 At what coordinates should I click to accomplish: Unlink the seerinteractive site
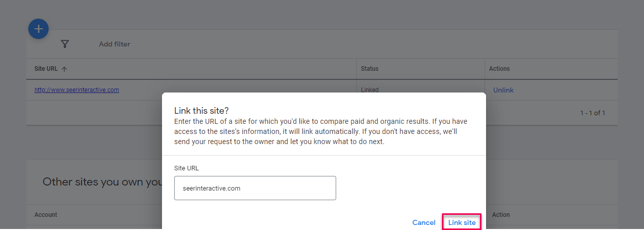(x=503, y=90)
